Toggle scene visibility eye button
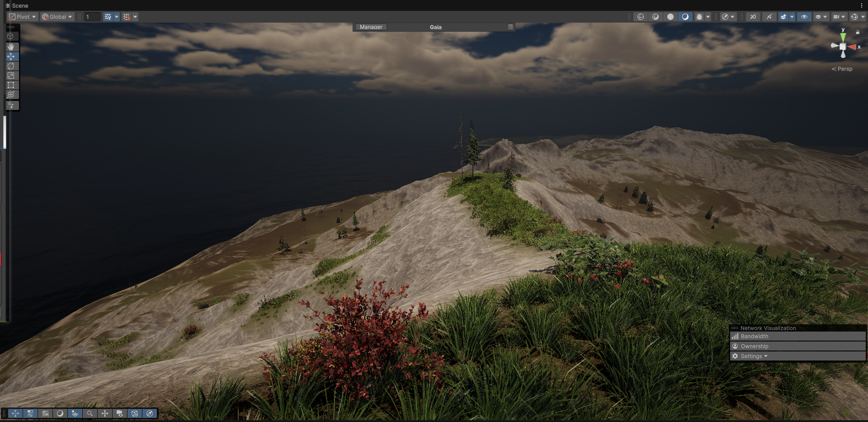 (x=804, y=17)
